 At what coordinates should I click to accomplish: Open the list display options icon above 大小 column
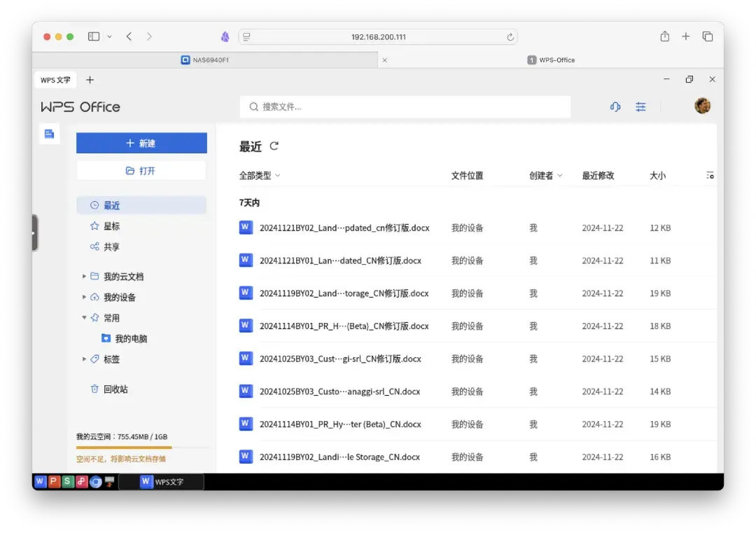pyautogui.click(x=709, y=175)
